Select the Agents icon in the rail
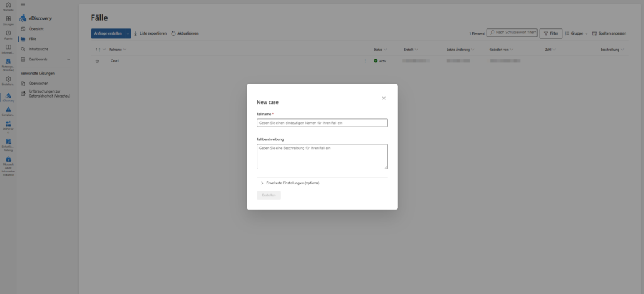The width and height of the screenshot is (644, 294). pos(8,33)
